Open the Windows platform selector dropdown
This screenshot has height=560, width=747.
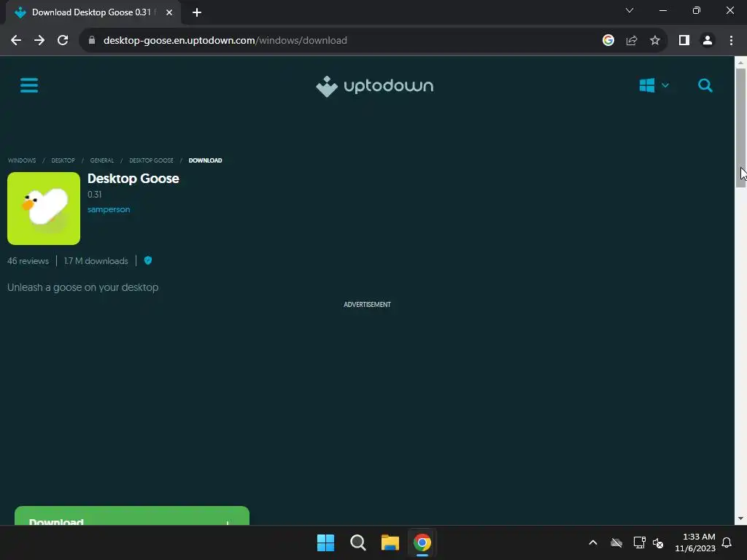point(654,86)
